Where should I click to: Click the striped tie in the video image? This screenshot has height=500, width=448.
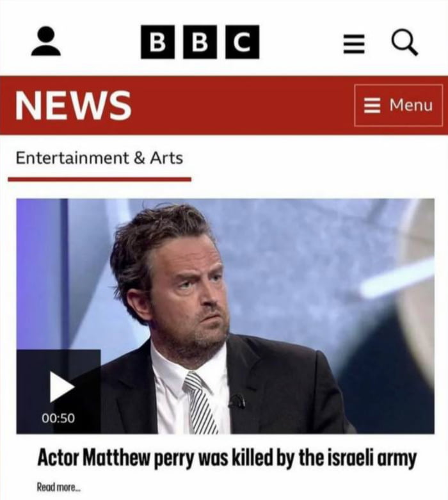[201, 403]
